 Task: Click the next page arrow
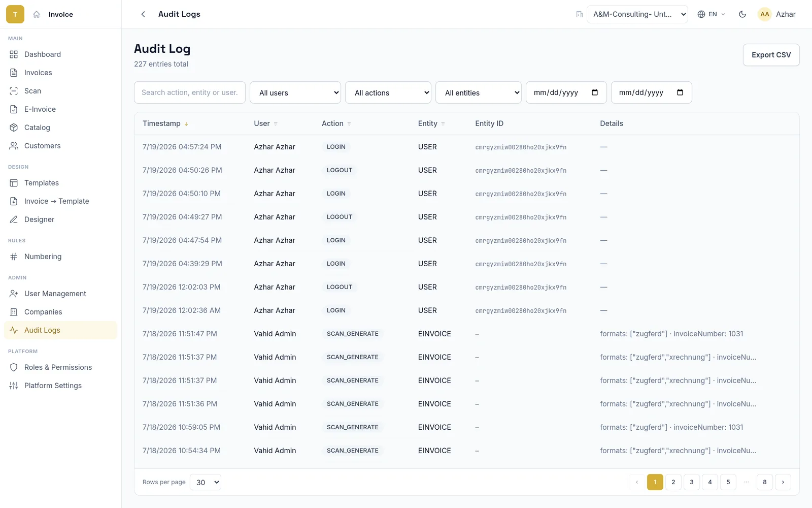point(783,482)
